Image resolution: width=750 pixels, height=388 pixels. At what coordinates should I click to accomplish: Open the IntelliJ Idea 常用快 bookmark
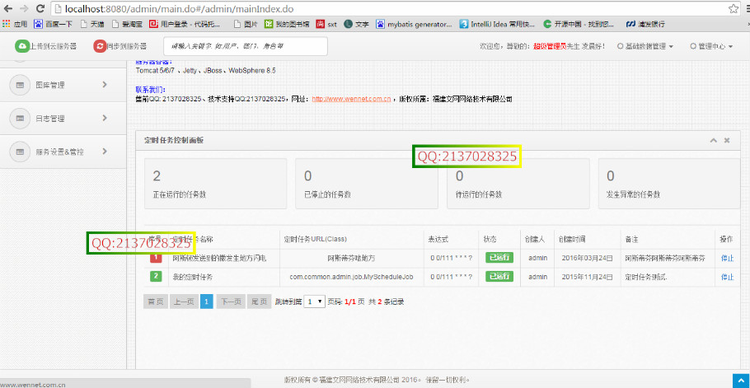click(497, 23)
